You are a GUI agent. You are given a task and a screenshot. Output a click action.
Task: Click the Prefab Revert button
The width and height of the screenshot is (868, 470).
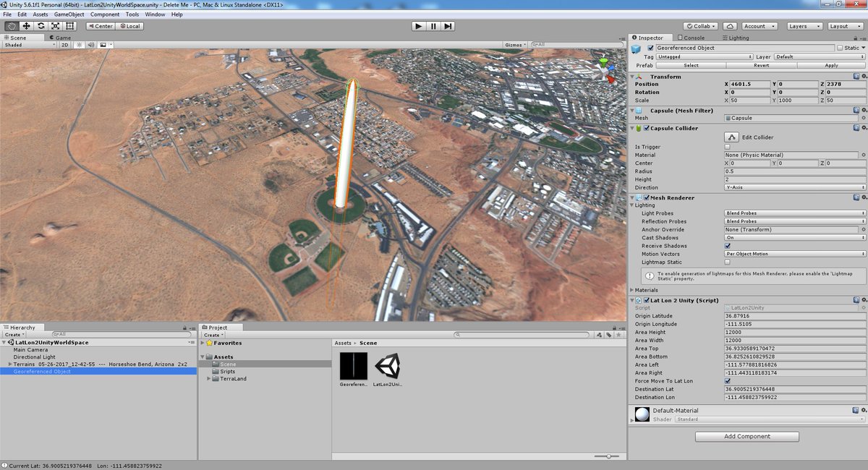[761, 65]
